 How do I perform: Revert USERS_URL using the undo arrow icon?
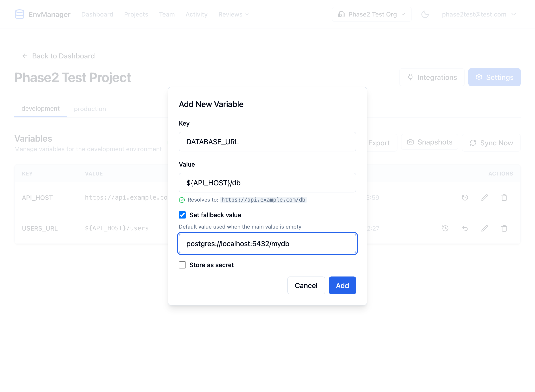[465, 228]
